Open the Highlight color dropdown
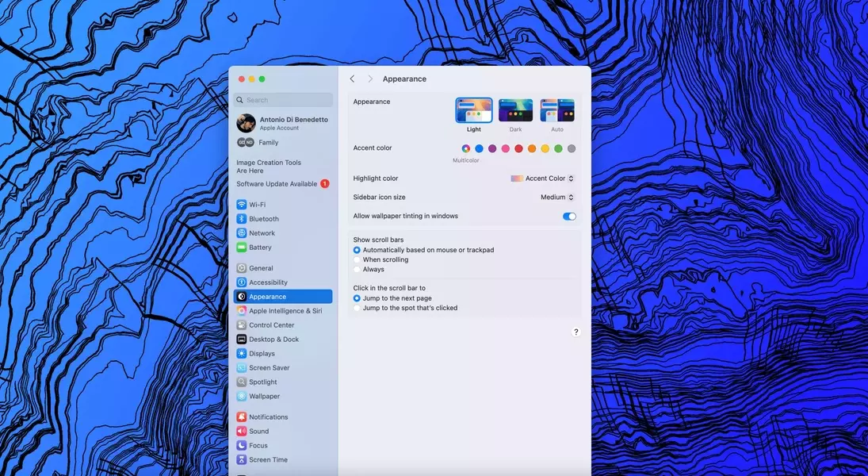The height and width of the screenshot is (476, 868). [543, 178]
